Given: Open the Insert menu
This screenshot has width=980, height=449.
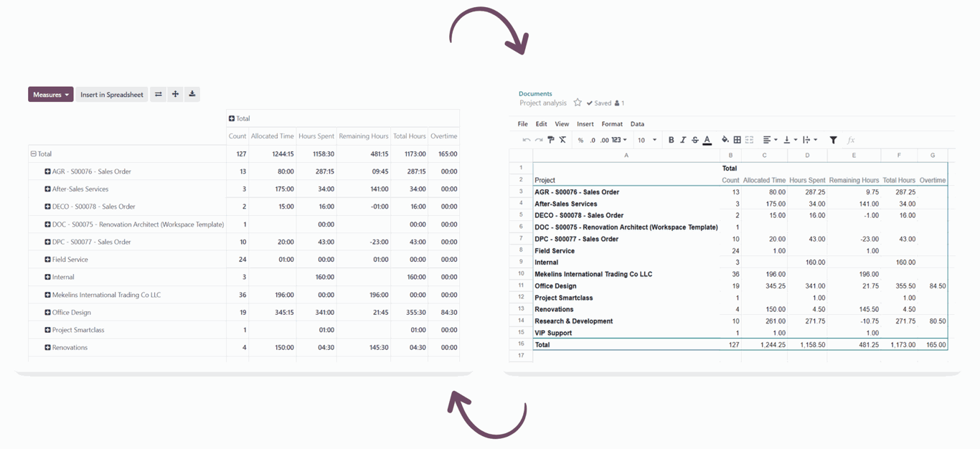Looking at the screenshot, I should click(585, 123).
